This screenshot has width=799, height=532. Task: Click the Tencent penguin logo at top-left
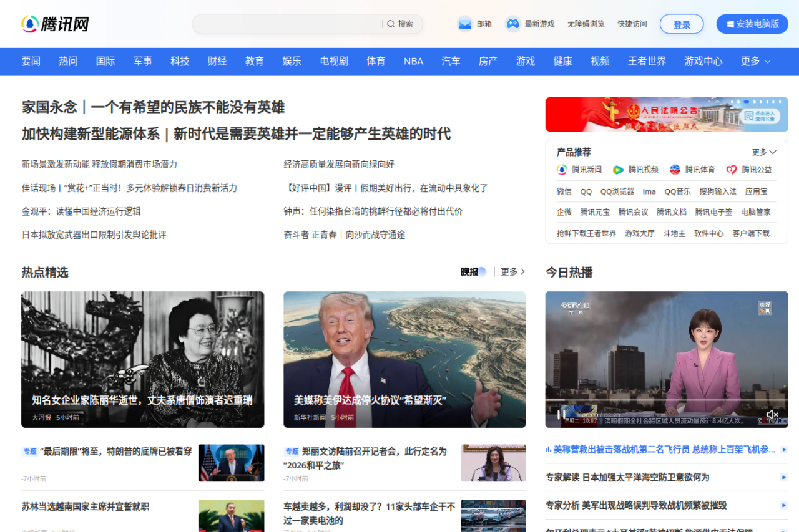click(x=30, y=24)
